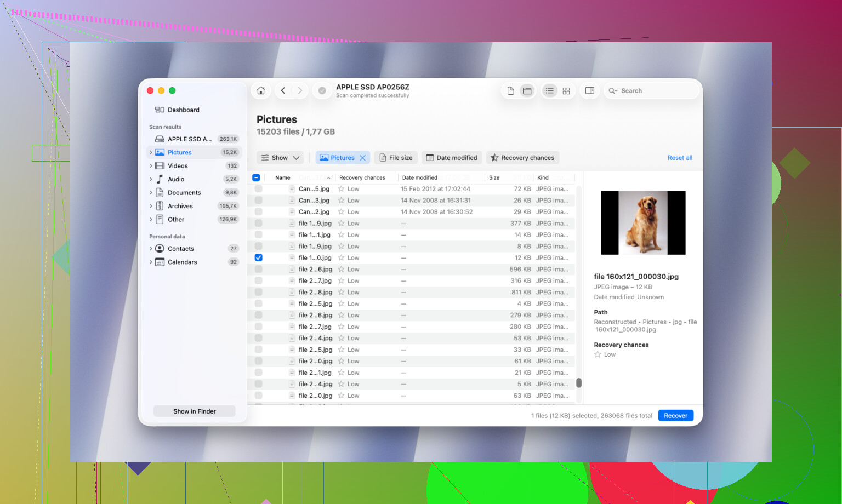Sort by the Kind column header

[x=543, y=177]
